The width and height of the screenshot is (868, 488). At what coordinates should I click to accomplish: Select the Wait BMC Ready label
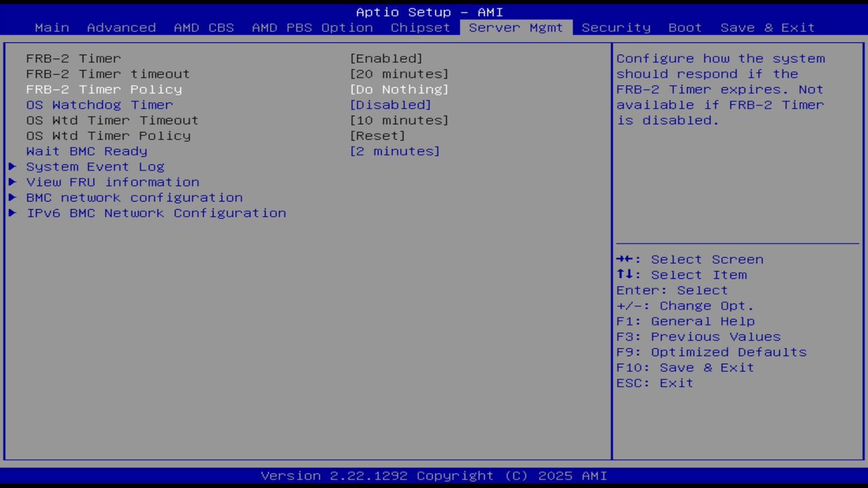point(87,151)
